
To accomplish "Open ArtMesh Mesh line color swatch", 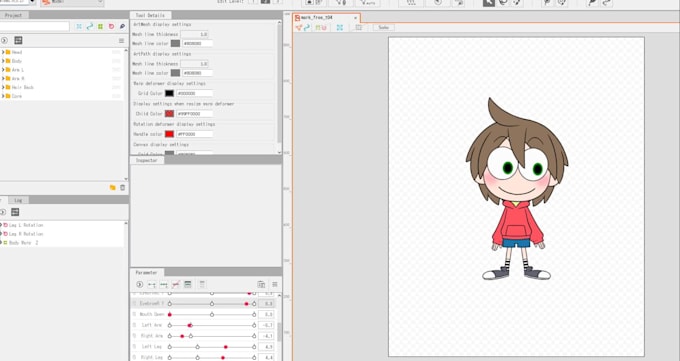I will pos(175,43).
